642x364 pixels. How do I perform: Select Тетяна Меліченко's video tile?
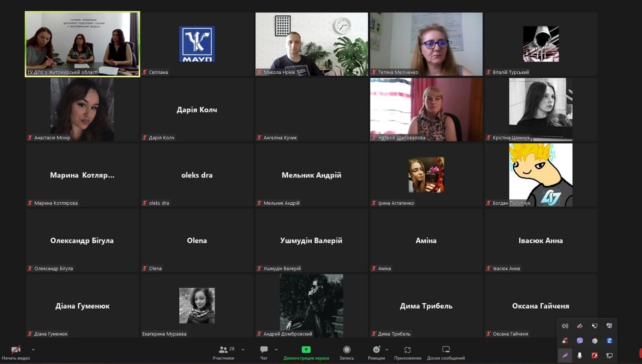(x=426, y=44)
